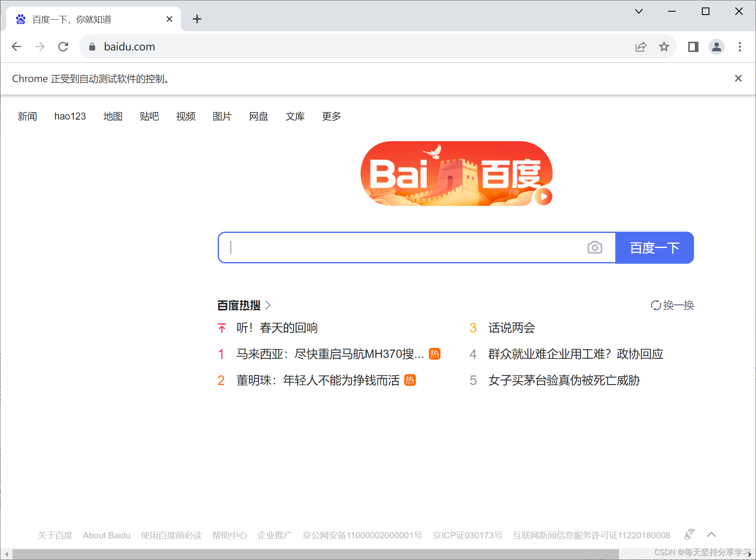Close the Baidu tab
The width and height of the screenshot is (756, 560).
[169, 19]
